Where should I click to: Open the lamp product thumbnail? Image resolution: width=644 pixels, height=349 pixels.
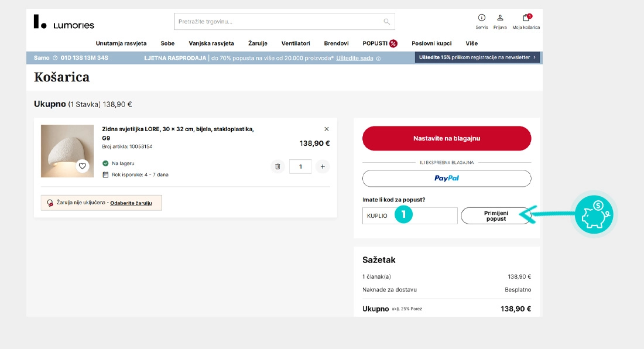point(67,151)
